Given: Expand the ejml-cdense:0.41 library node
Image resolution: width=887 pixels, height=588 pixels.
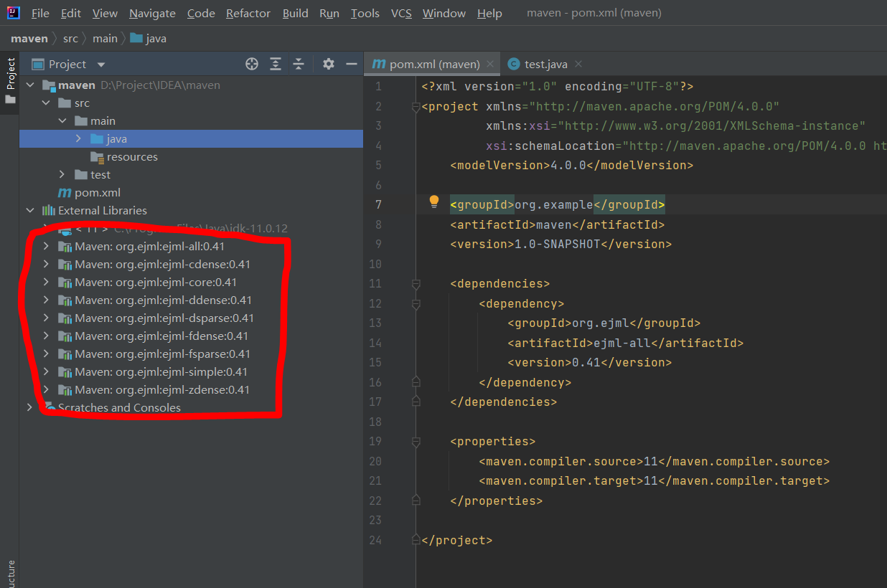Looking at the screenshot, I should coord(46,264).
